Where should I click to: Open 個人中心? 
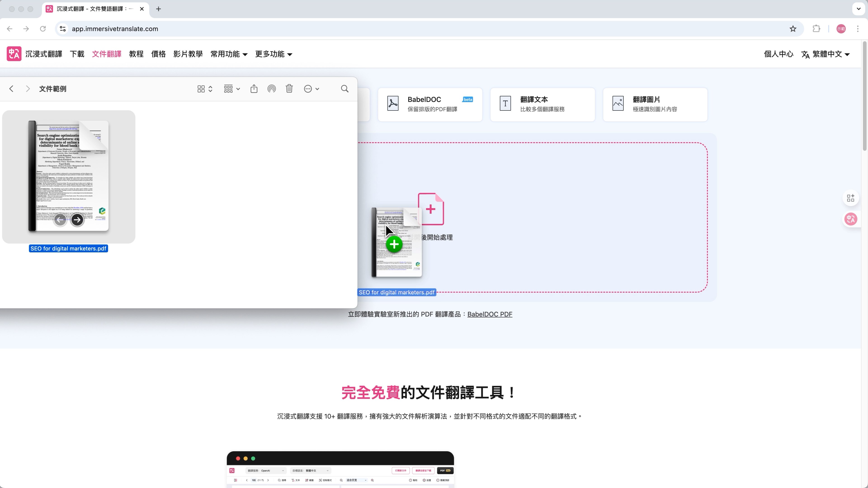(778, 54)
